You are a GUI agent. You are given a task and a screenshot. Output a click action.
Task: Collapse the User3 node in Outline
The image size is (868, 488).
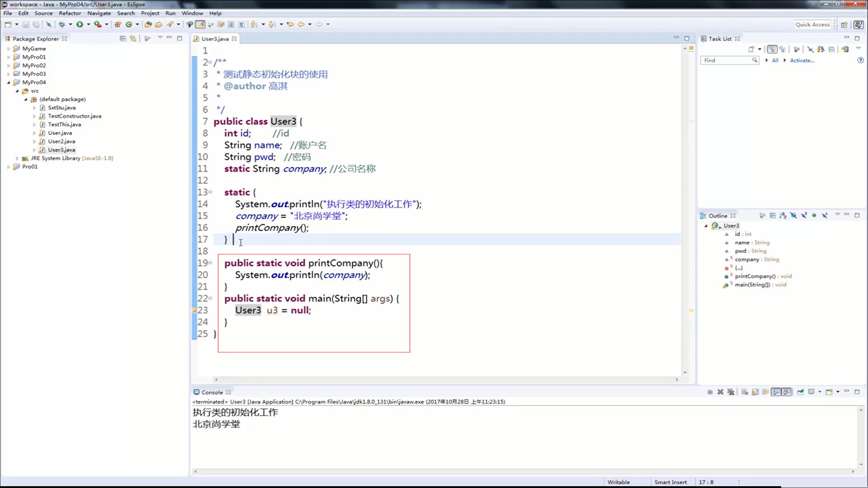[x=706, y=226]
